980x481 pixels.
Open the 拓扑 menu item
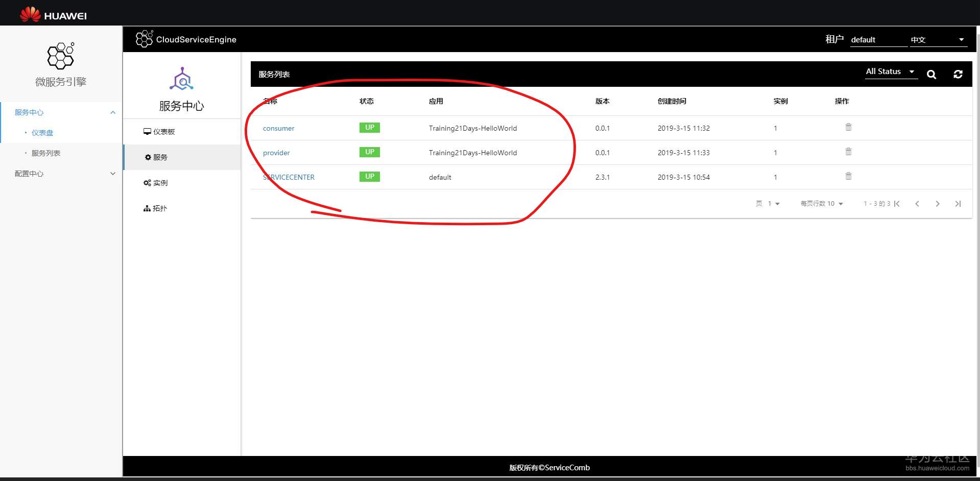[x=182, y=208]
